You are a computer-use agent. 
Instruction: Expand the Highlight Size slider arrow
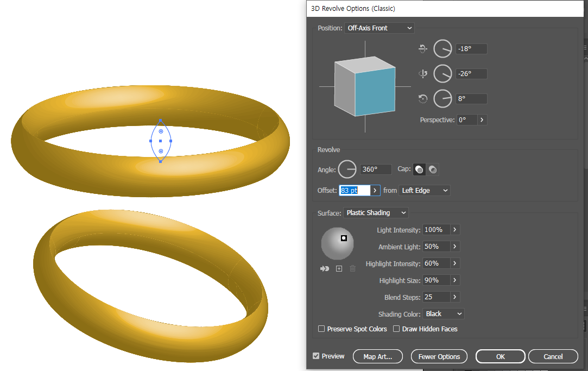[454, 280]
